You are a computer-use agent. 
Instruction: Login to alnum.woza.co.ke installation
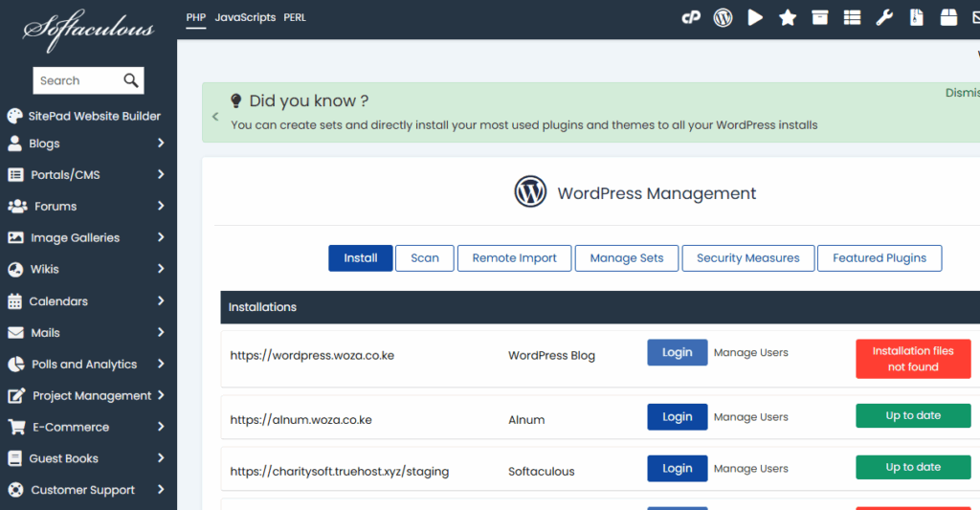pos(678,417)
